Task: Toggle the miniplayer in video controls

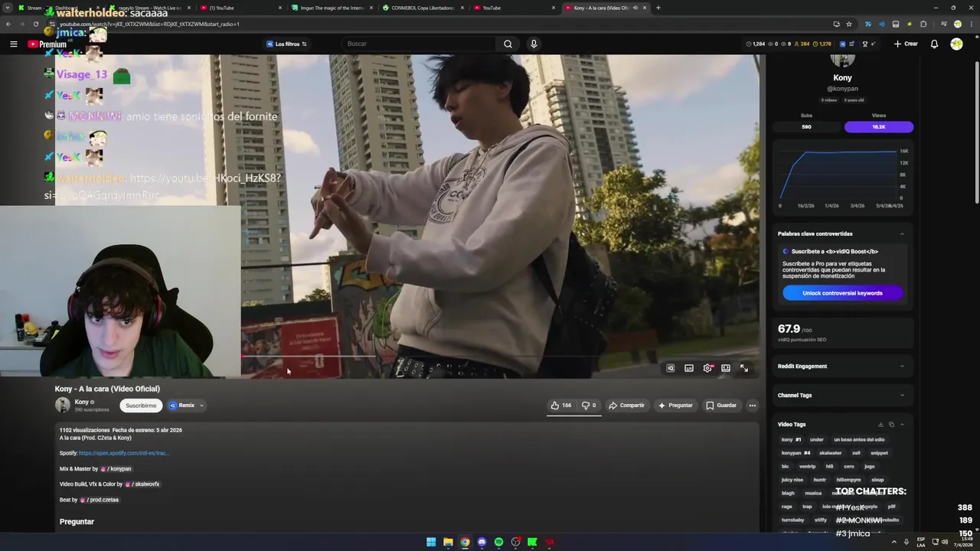Action: click(689, 368)
